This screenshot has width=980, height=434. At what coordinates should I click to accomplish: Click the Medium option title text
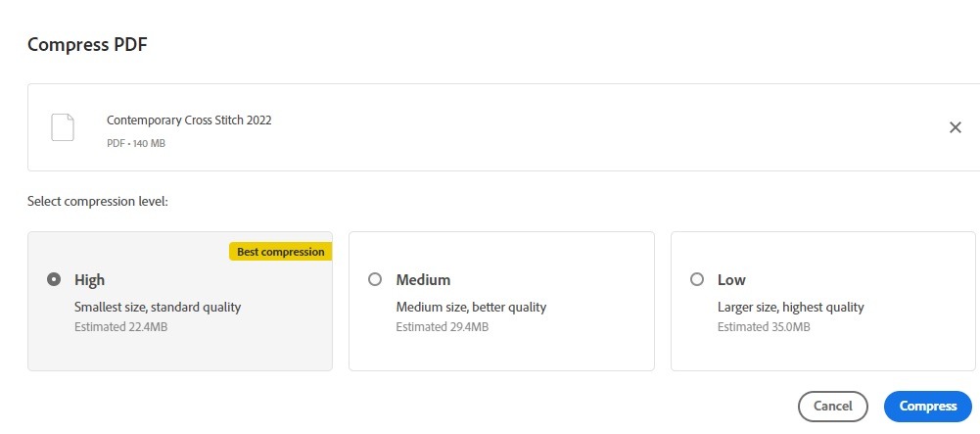click(x=423, y=280)
